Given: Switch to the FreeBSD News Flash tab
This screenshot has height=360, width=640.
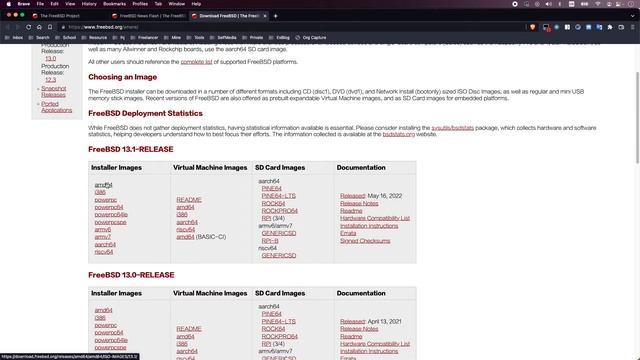Looking at the screenshot, I should point(149,16).
